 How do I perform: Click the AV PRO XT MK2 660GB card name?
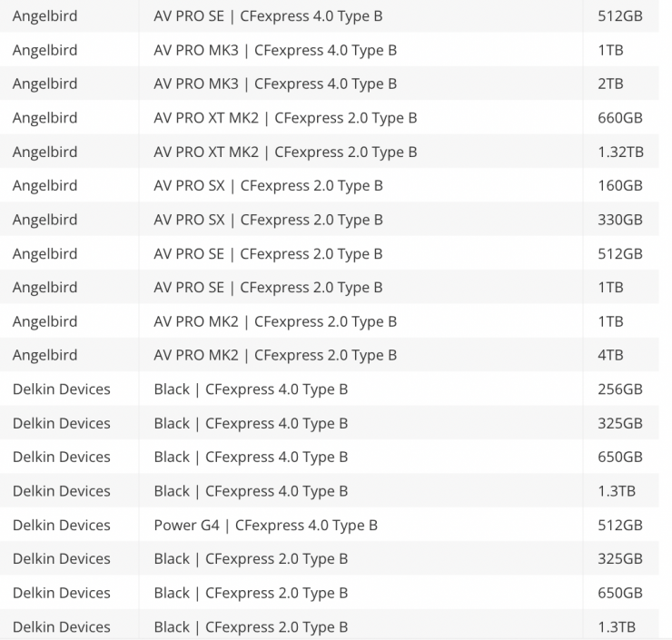point(285,118)
